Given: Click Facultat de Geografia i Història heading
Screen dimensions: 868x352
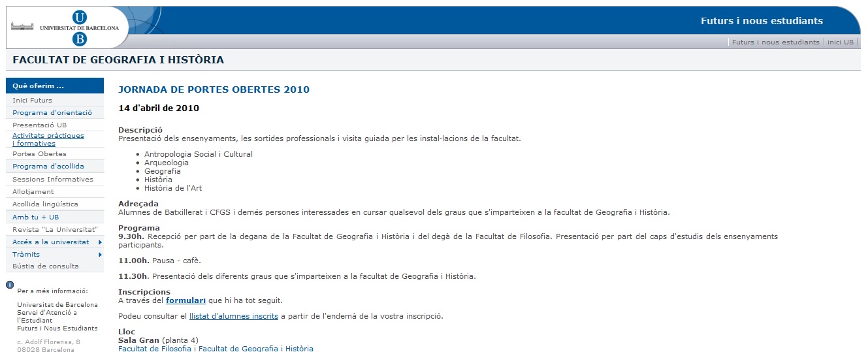Looking at the screenshot, I should click(x=118, y=60).
